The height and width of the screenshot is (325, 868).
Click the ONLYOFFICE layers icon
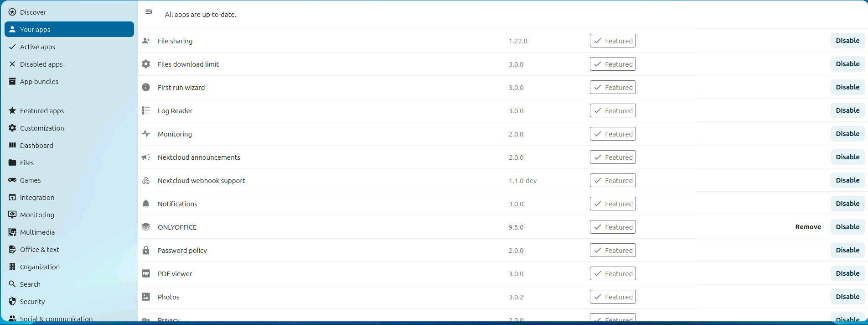[146, 227]
